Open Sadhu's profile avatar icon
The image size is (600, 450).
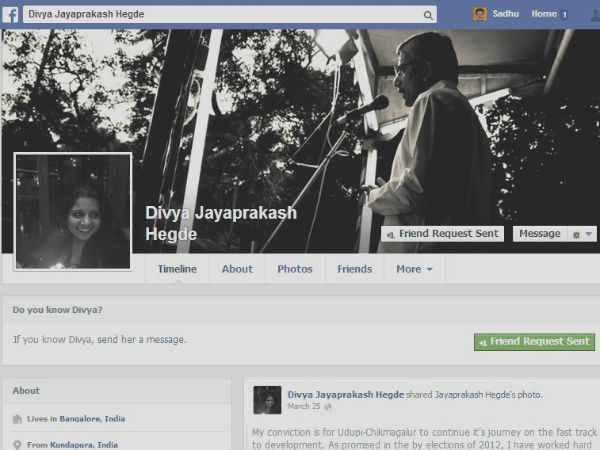point(480,14)
